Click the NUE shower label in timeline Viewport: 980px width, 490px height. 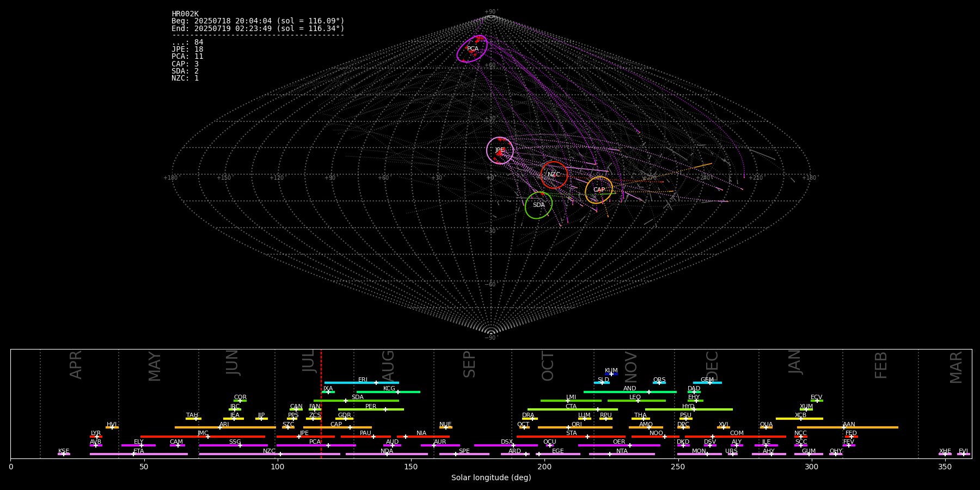(x=445, y=425)
